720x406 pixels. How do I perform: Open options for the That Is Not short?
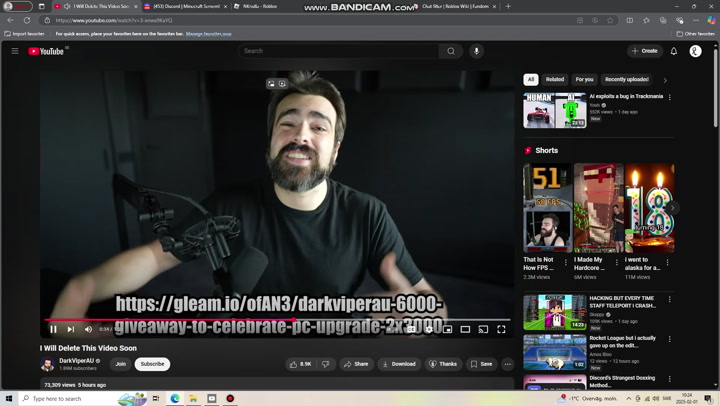(566, 262)
